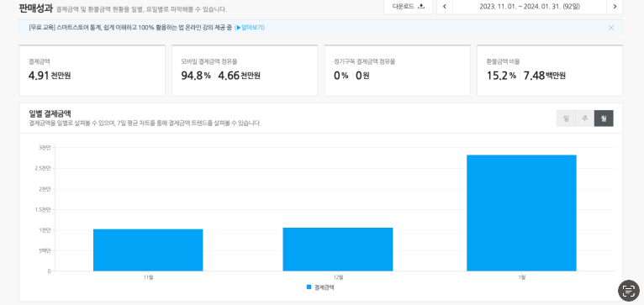Dismiss the free education notice banner
The image size is (644, 305).
coord(611,28)
